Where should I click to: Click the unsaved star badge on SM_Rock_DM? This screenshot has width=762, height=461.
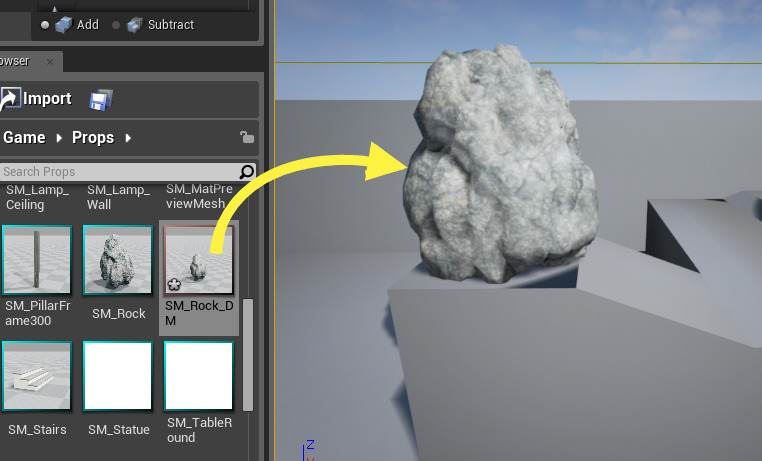pyautogui.click(x=174, y=285)
